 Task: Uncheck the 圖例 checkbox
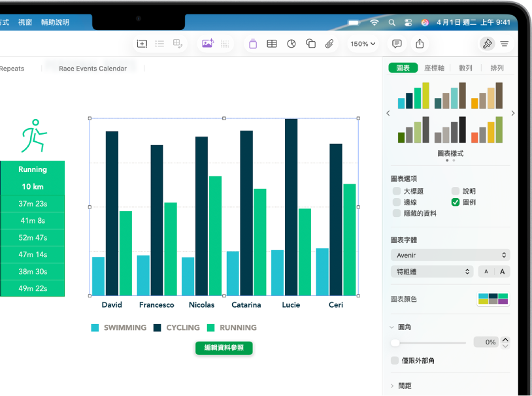pyautogui.click(x=456, y=203)
